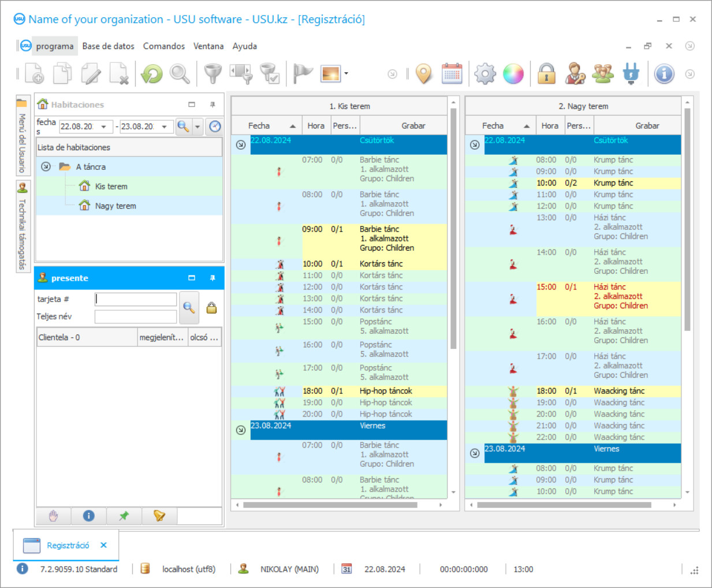Screen dimensions: 712x588
Task: Click the Teljes név input field
Action: coord(135,317)
